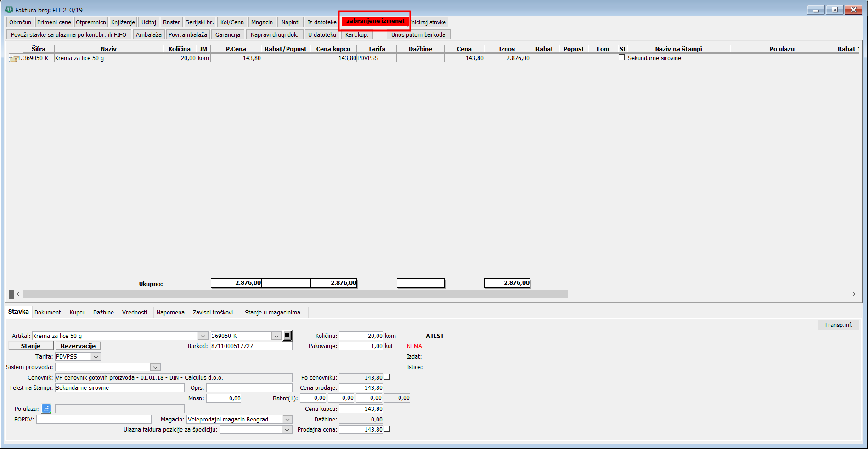The width and height of the screenshot is (868, 449).
Task: Open the Stanje u magacinima tab
Action: 272,313
